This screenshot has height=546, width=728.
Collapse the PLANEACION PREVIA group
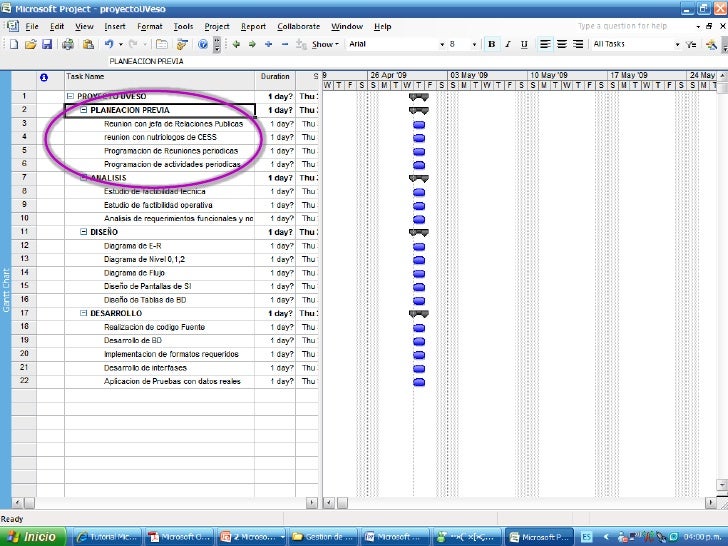coord(84,110)
